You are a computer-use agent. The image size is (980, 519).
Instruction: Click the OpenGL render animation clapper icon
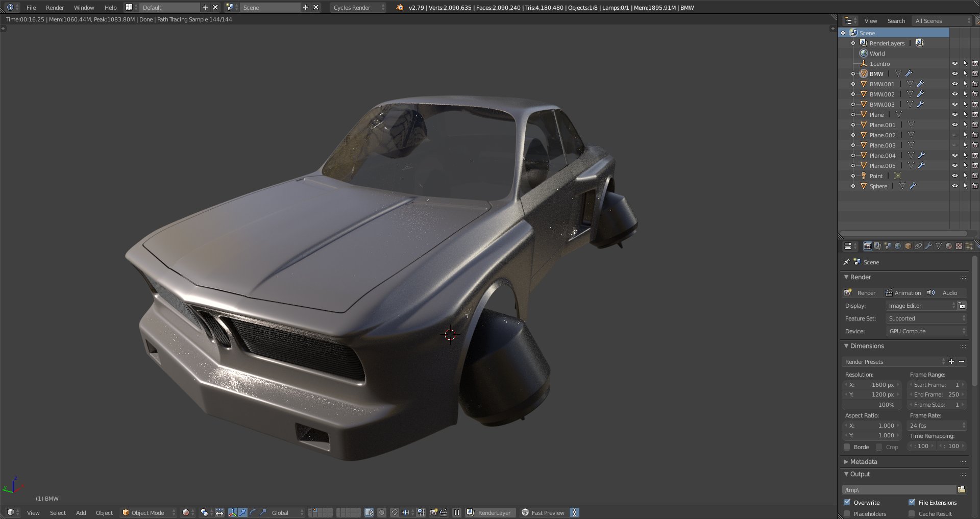pyautogui.click(x=444, y=512)
